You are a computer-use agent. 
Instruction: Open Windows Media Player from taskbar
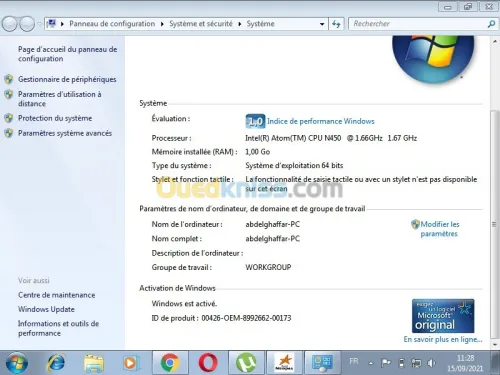tap(130, 363)
